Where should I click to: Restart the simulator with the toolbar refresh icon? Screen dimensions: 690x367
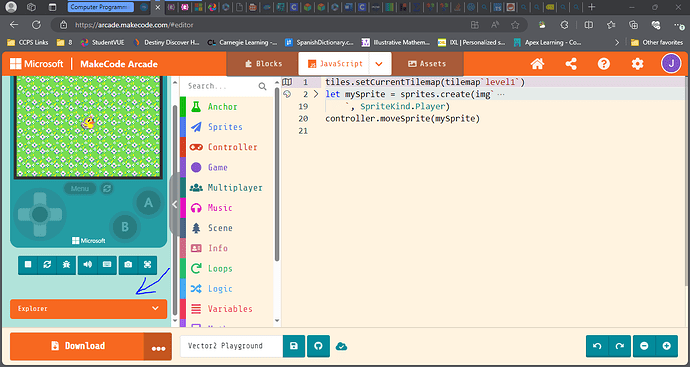coord(47,265)
